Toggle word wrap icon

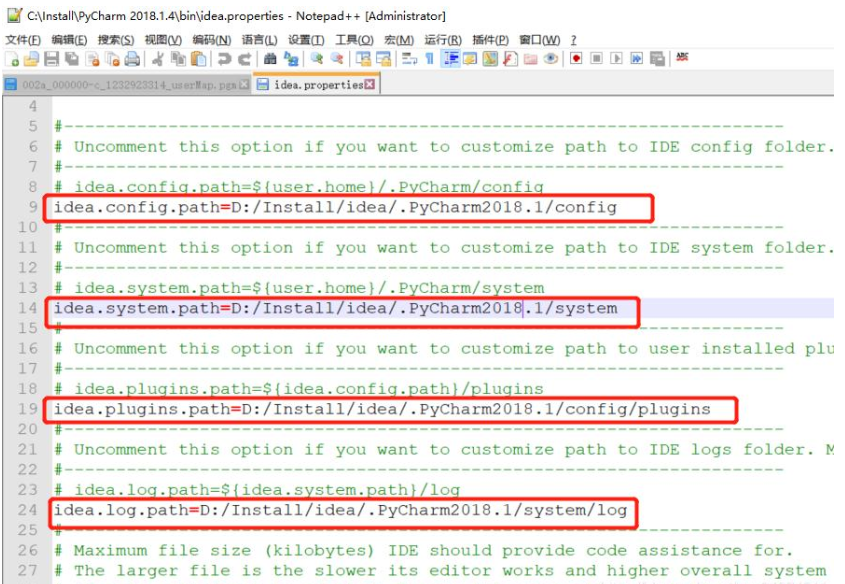[x=410, y=59]
